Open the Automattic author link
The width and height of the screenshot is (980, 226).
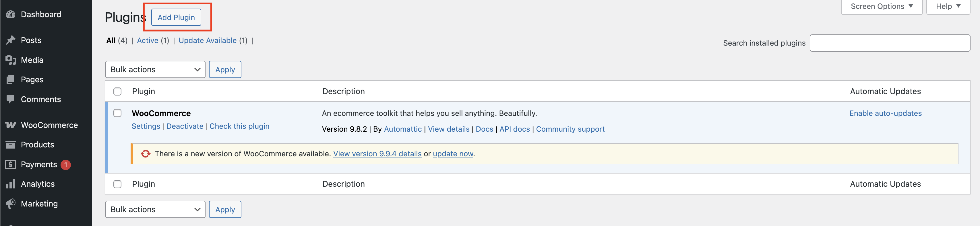point(403,129)
